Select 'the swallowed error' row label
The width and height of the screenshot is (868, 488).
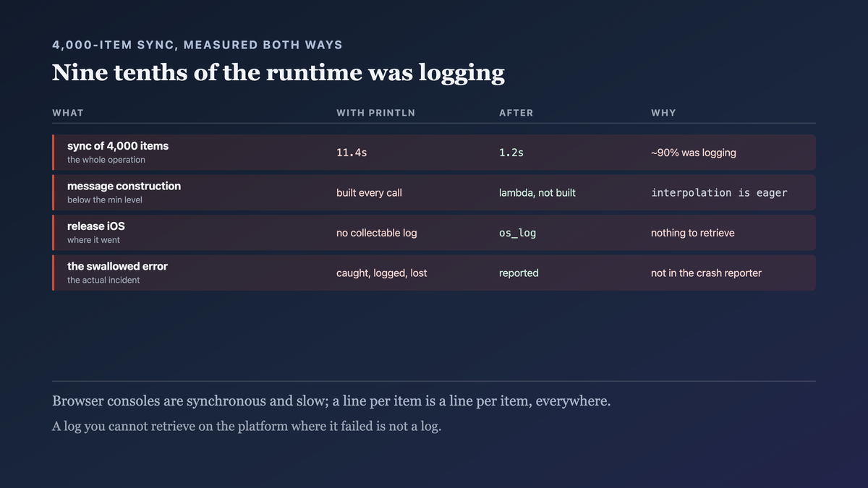point(117,267)
